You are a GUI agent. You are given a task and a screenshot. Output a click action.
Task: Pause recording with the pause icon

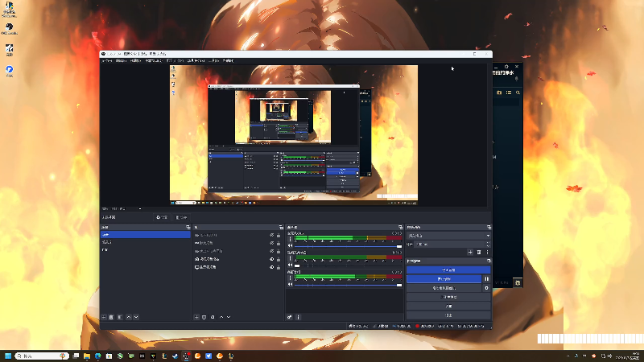pos(486,279)
